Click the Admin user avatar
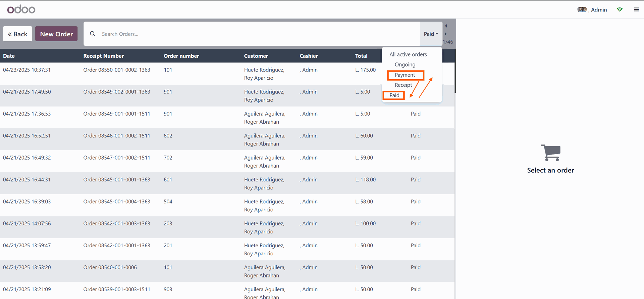Screen dimensions: 644x299 pyautogui.click(x=582, y=10)
